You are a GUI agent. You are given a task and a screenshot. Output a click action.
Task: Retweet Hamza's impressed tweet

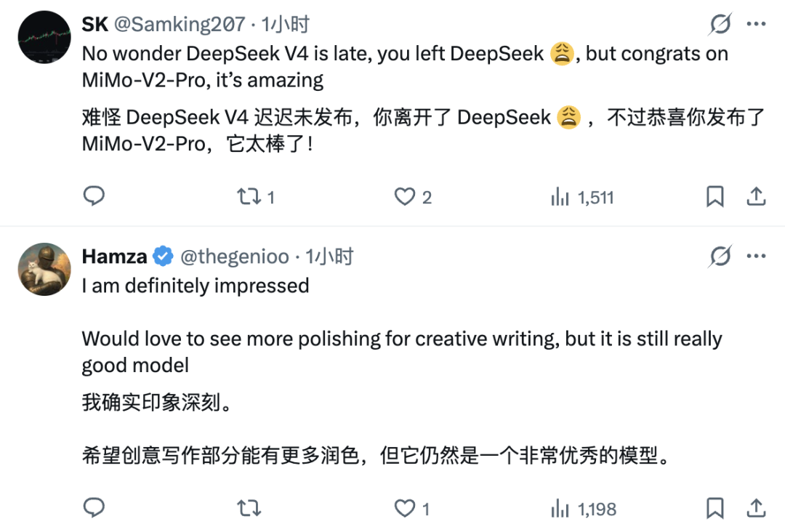tap(249, 508)
